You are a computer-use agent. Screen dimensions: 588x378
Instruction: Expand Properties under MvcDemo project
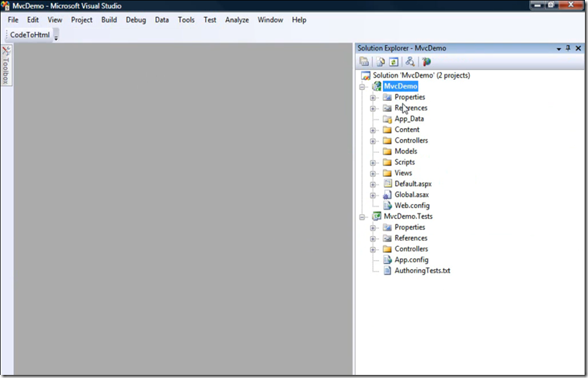click(373, 98)
